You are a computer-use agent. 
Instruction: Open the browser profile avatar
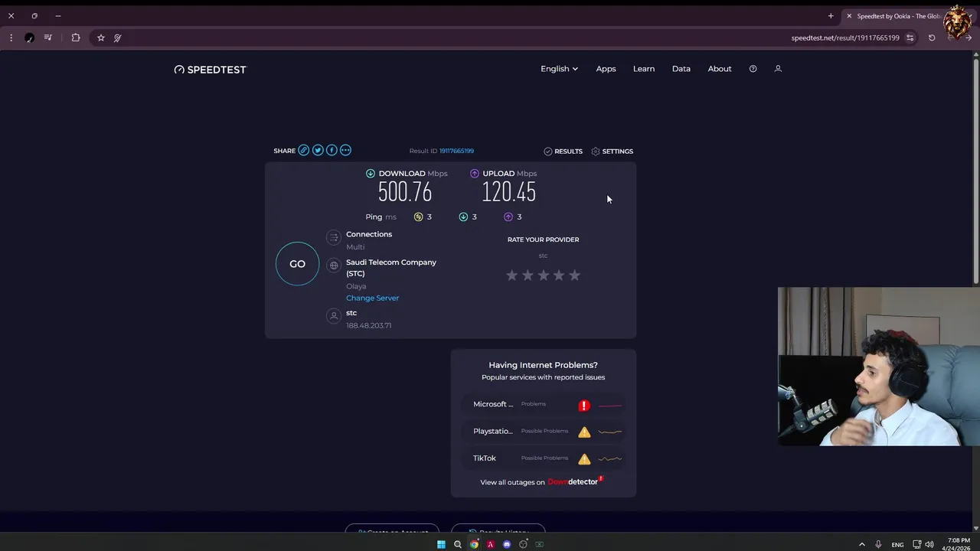(x=30, y=37)
